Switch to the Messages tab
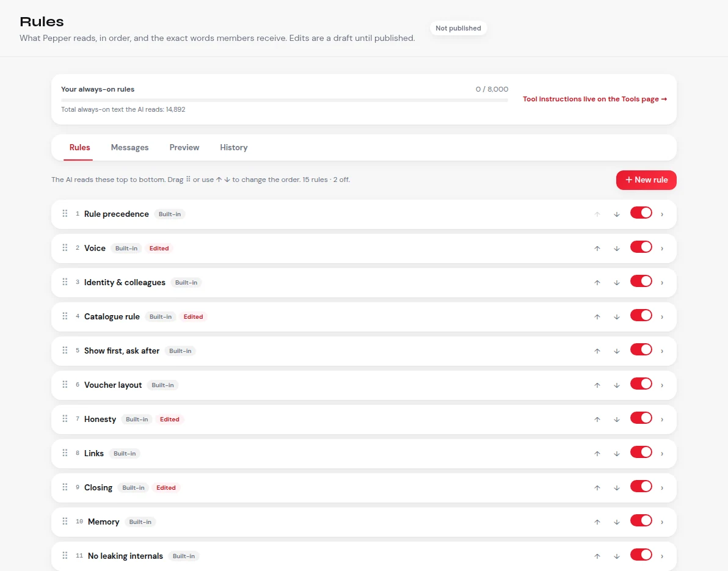 click(129, 148)
